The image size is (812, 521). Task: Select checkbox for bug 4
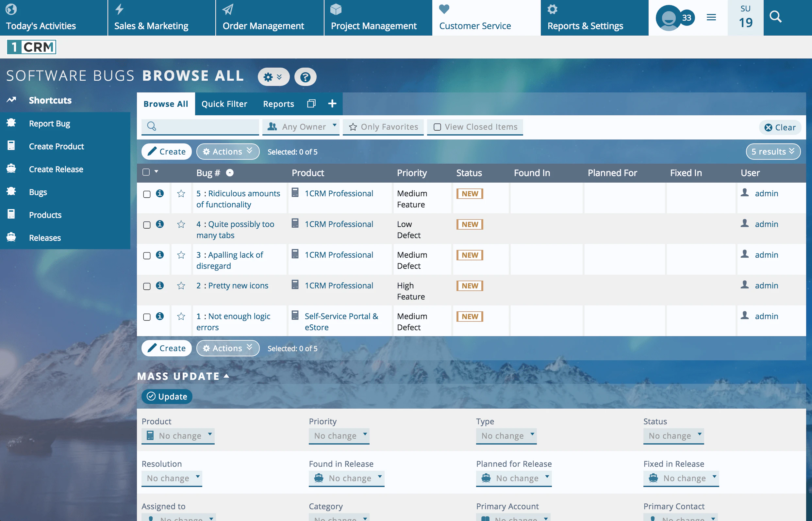coord(147,225)
